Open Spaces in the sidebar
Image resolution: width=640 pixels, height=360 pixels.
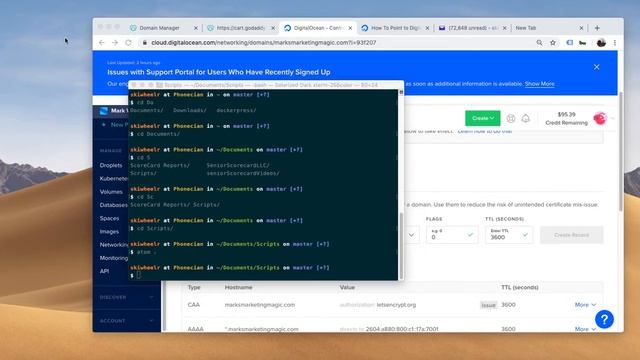[109, 218]
